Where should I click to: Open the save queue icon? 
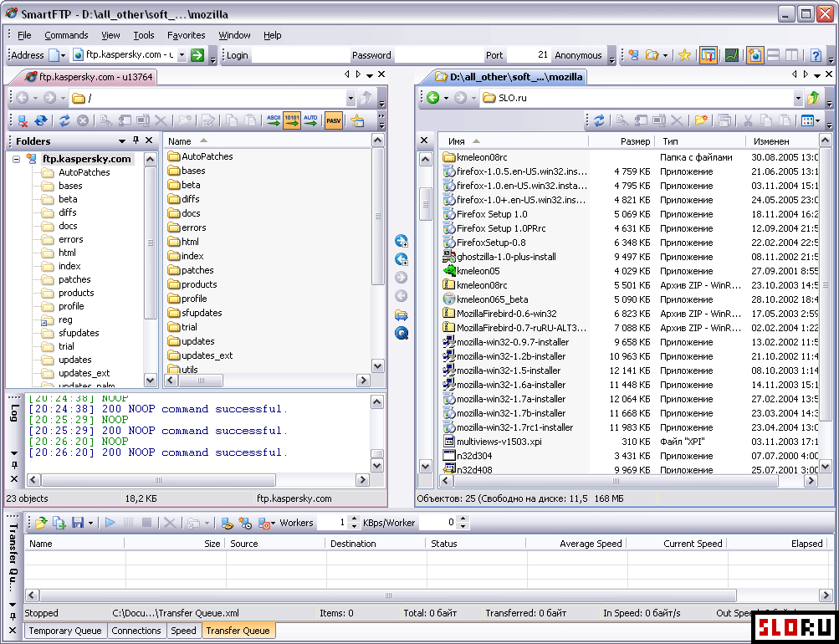click(78, 523)
